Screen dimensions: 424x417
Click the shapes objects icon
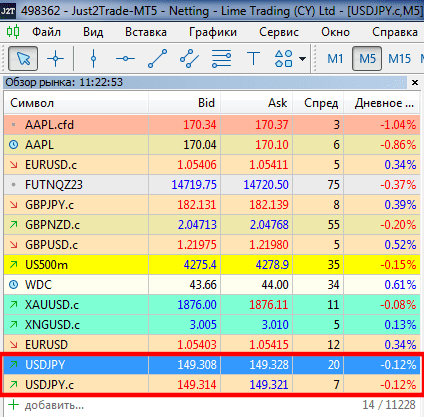(x=284, y=59)
